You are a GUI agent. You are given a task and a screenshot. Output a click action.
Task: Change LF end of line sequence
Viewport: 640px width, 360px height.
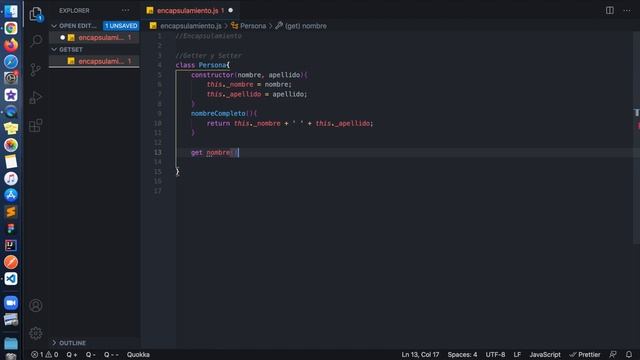[x=517, y=354]
